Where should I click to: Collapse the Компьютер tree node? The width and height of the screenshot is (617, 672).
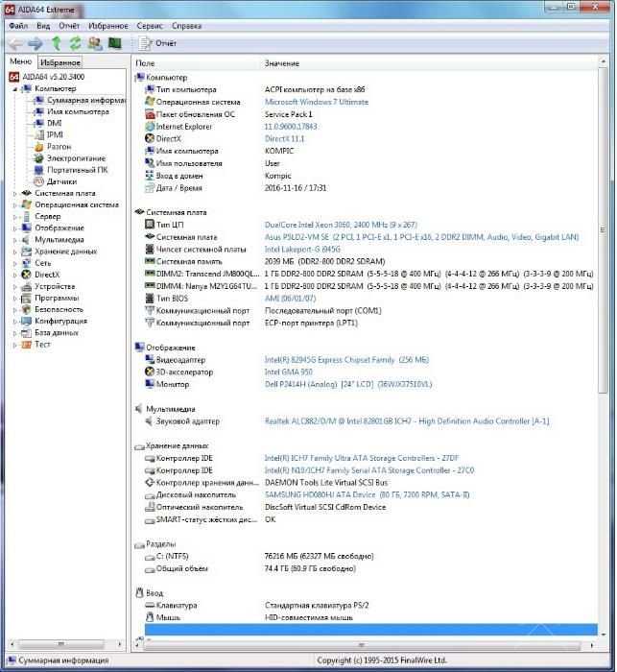(x=15, y=89)
